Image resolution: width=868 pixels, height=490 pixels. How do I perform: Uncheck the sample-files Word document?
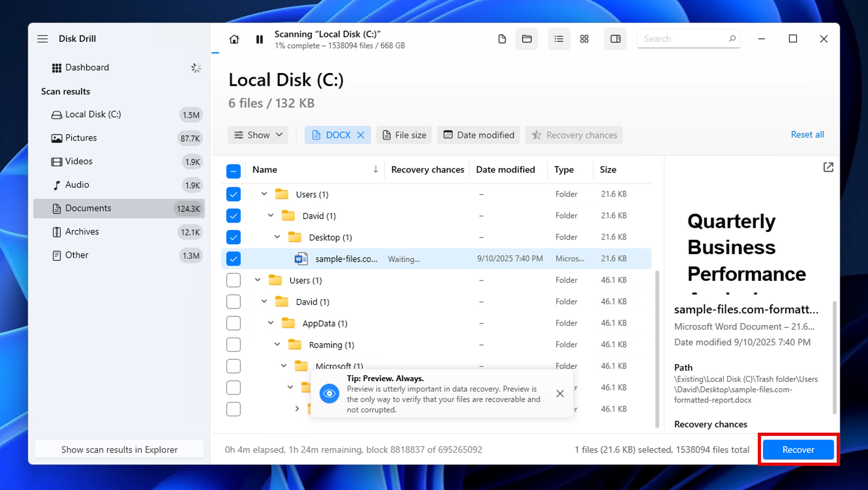pos(233,259)
